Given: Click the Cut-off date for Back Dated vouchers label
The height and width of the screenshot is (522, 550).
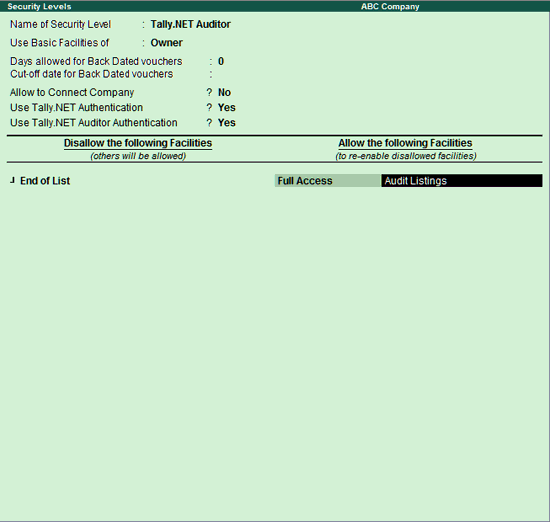Looking at the screenshot, I should 92,74.
